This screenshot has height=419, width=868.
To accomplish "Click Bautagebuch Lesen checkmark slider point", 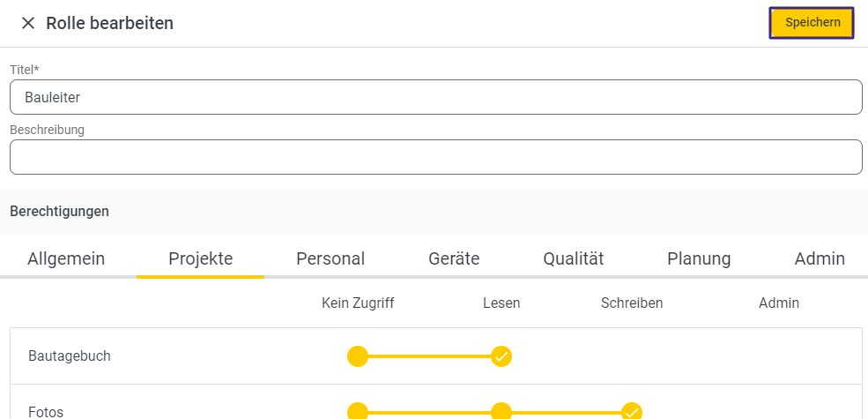I will pyautogui.click(x=501, y=356).
